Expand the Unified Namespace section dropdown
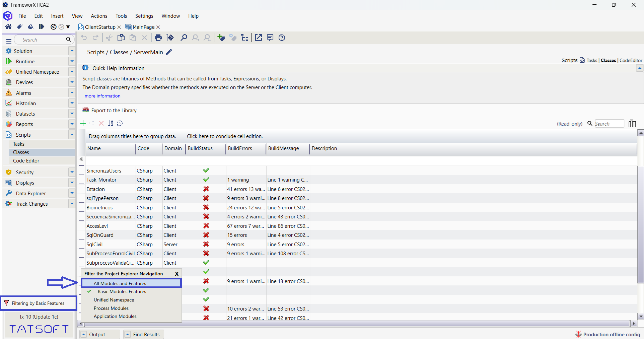This screenshot has width=644, height=339. (72, 72)
